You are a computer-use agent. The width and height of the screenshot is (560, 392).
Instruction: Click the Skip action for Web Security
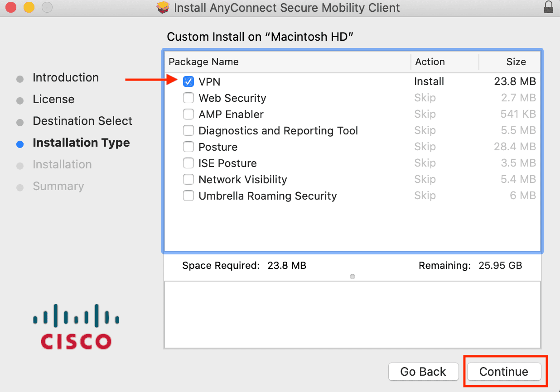click(425, 98)
